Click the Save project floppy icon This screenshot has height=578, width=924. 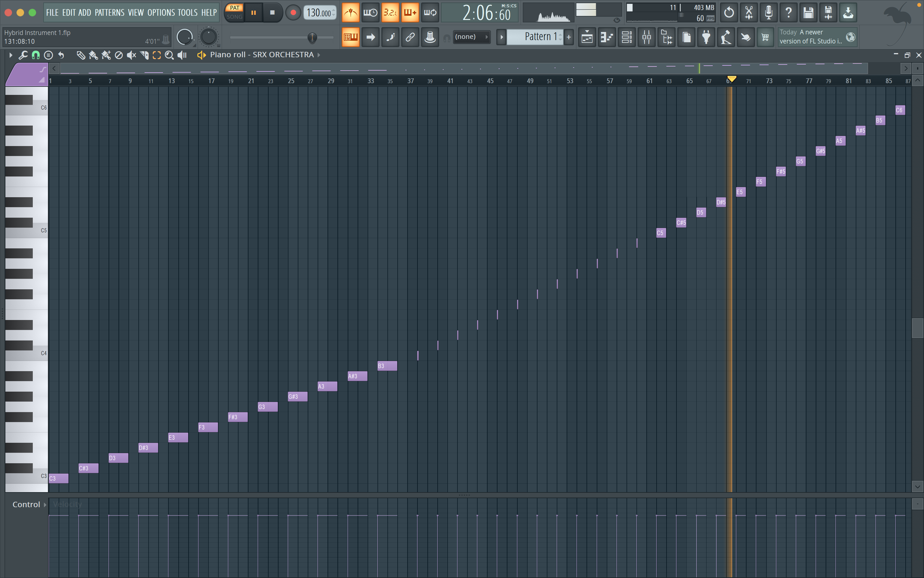pyautogui.click(x=808, y=13)
